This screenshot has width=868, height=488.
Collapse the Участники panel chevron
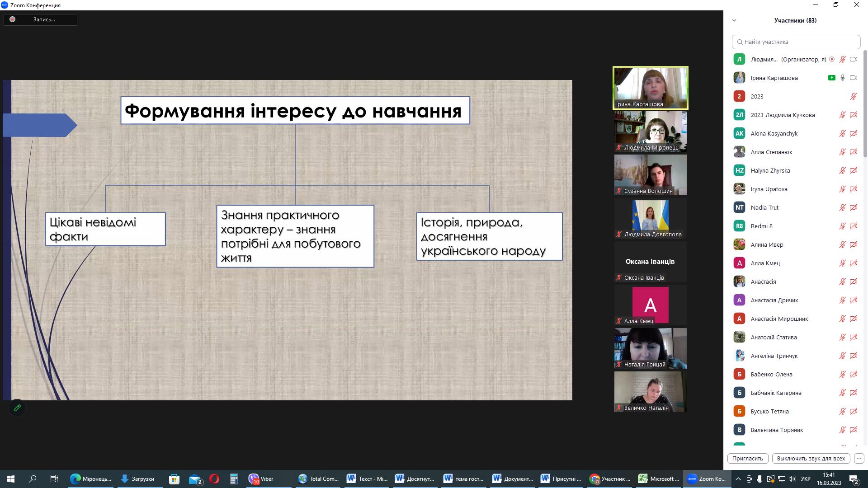tap(734, 20)
